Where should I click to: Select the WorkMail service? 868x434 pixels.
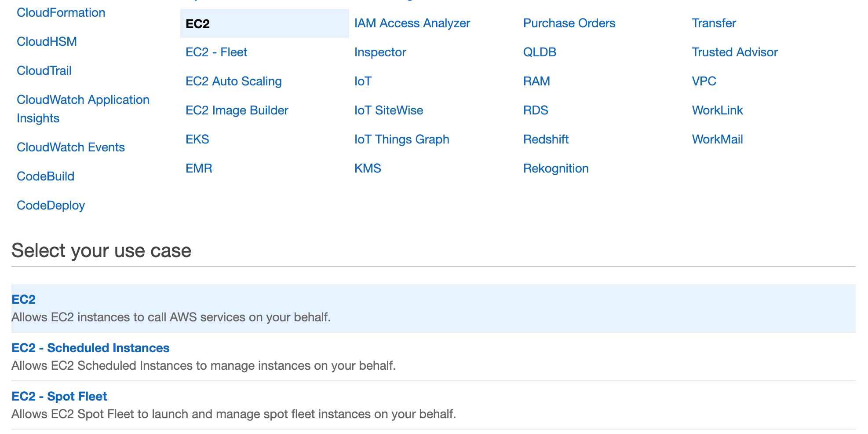(717, 139)
